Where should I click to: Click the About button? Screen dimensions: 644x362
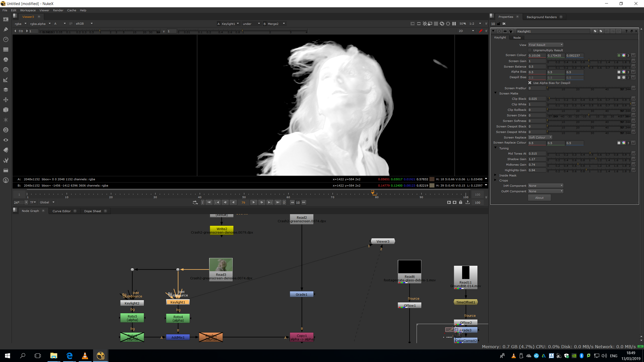tap(539, 198)
